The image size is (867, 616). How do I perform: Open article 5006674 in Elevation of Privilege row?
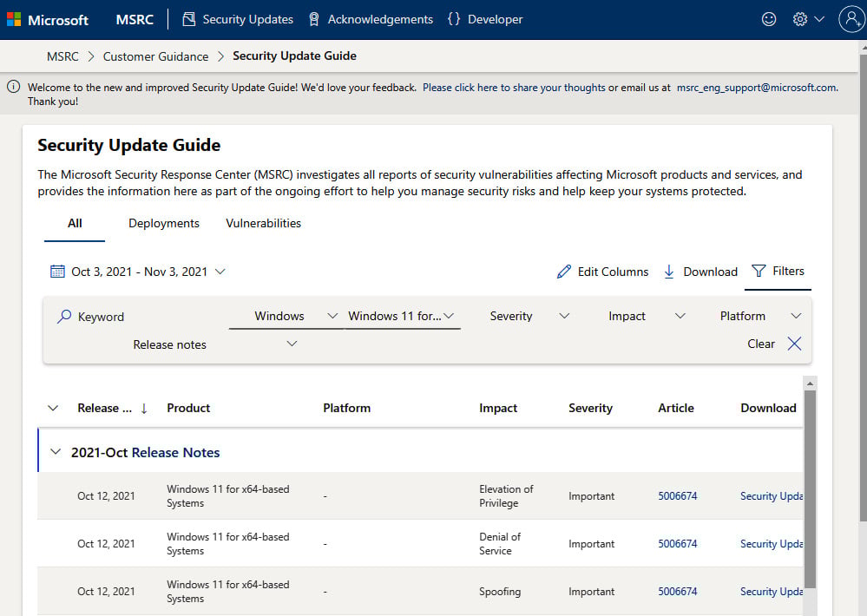(677, 496)
